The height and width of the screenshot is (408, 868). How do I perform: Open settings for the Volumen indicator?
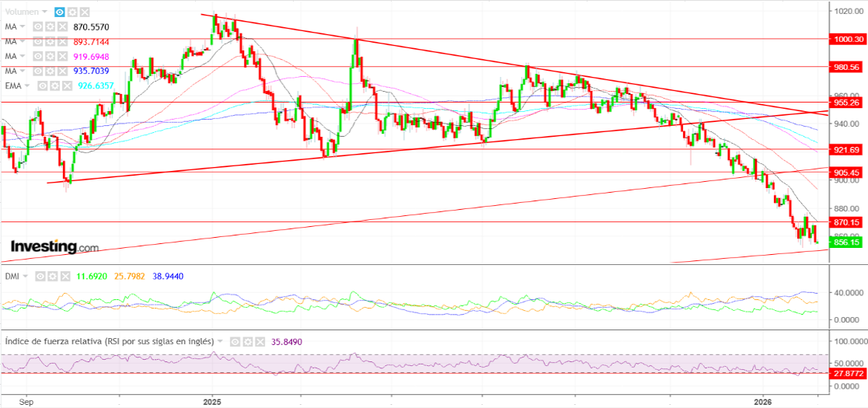point(72,12)
